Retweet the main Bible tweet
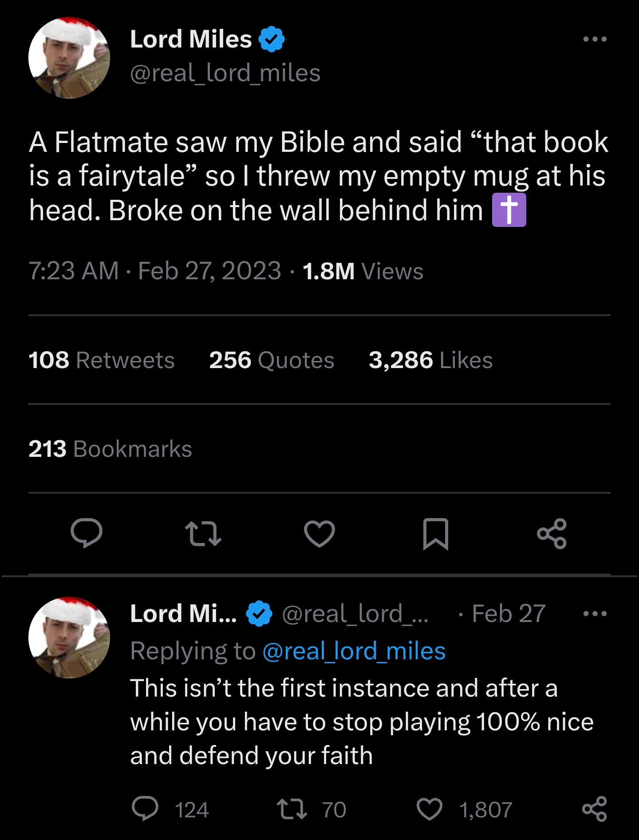The width and height of the screenshot is (639, 840). (x=203, y=533)
